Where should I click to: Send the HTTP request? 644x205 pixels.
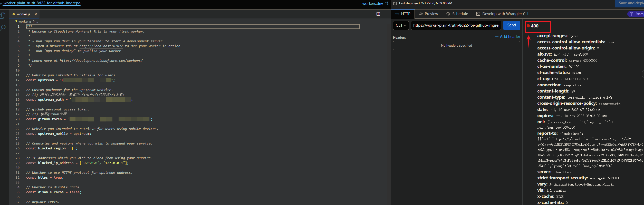[512, 25]
